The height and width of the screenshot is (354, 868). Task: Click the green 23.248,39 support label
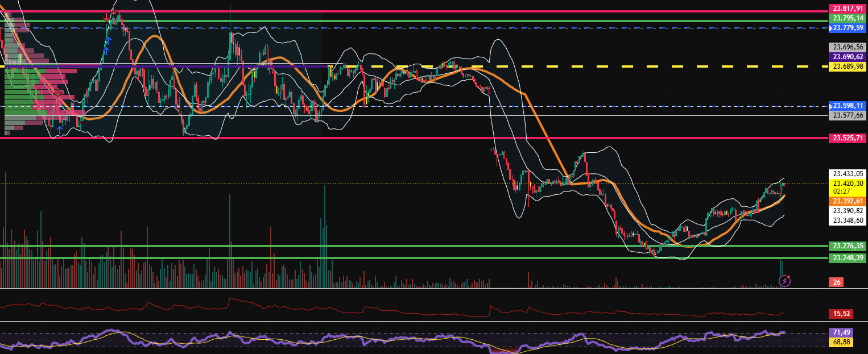848,258
